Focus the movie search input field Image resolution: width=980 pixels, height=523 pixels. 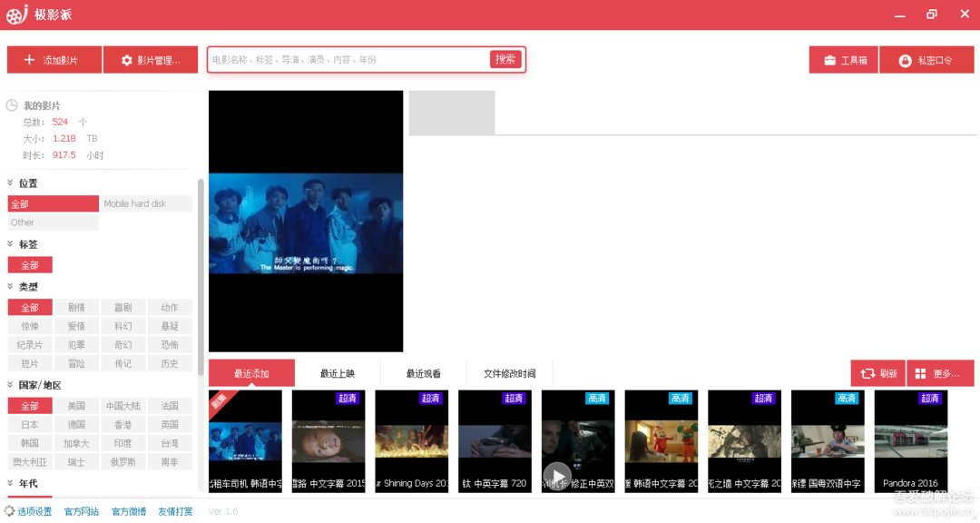(x=348, y=59)
